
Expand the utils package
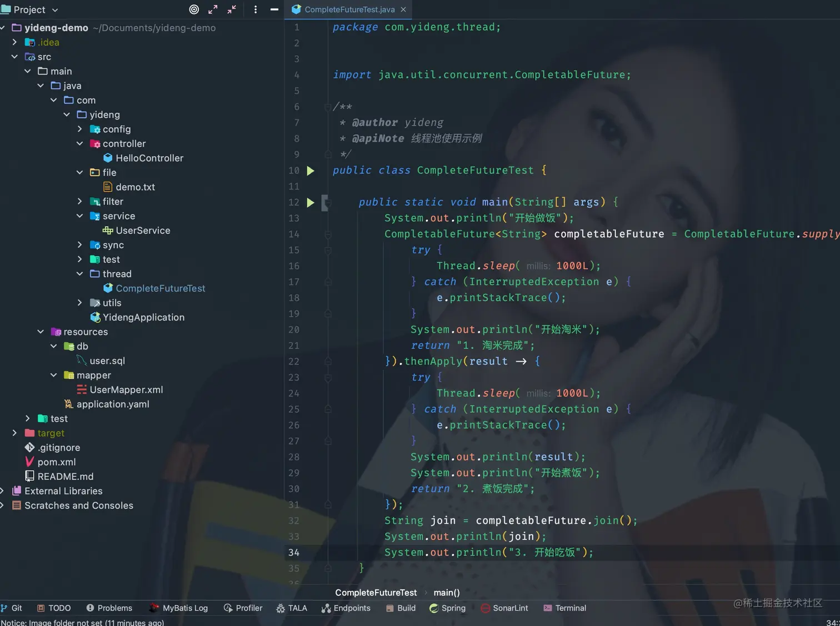(79, 303)
